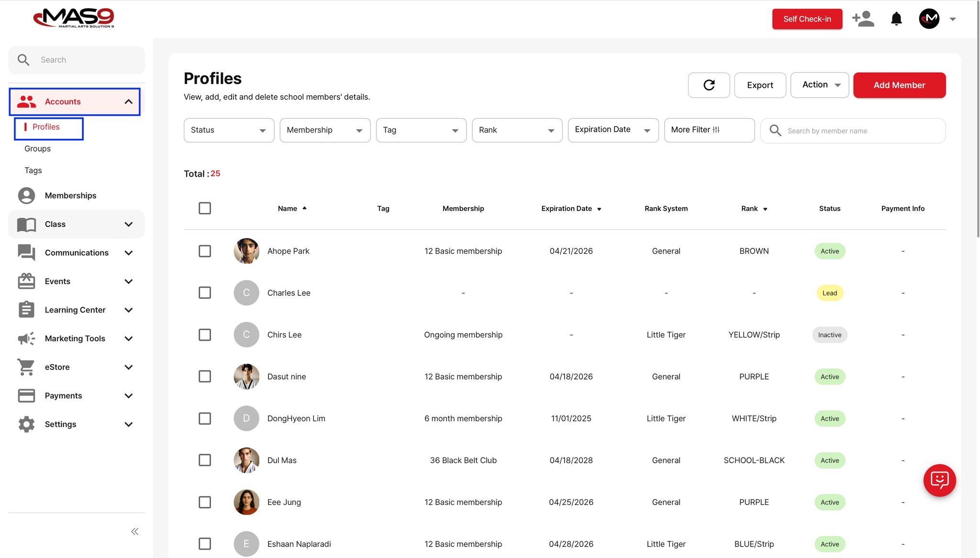Click the Add Member button

click(x=899, y=85)
